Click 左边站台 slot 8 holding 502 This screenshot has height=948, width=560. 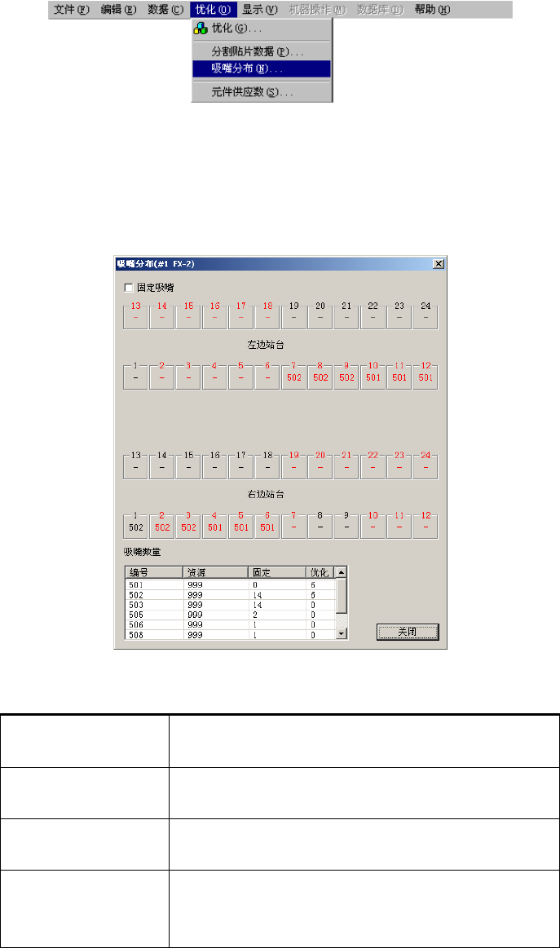(x=320, y=376)
